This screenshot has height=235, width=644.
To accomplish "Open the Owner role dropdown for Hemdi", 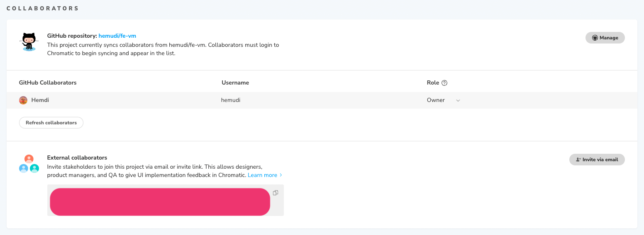I will coord(444,100).
